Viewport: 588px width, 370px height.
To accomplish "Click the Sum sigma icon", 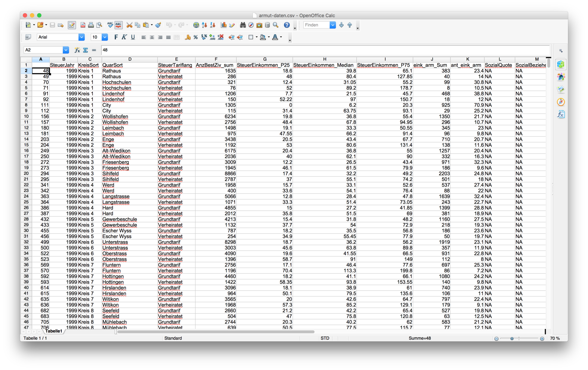I will point(86,50).
